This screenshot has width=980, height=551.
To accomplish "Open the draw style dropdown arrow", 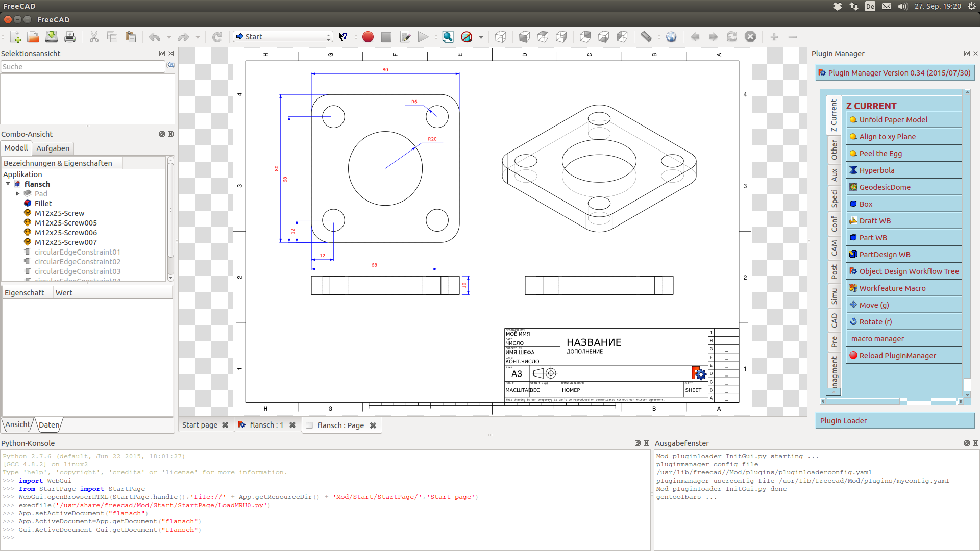I will [x=481, y=37].
